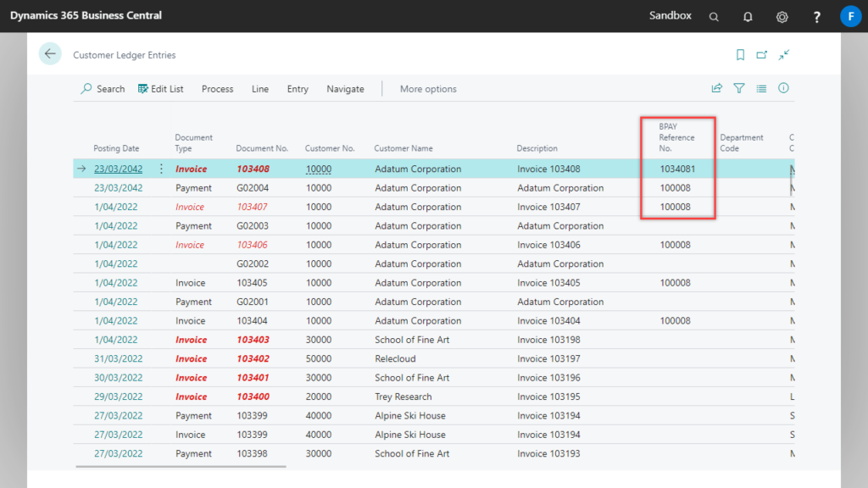Bookmark the Customer Ledger Entries page
The height and width of the screenshot is (488, 868).
click(740, 53)
